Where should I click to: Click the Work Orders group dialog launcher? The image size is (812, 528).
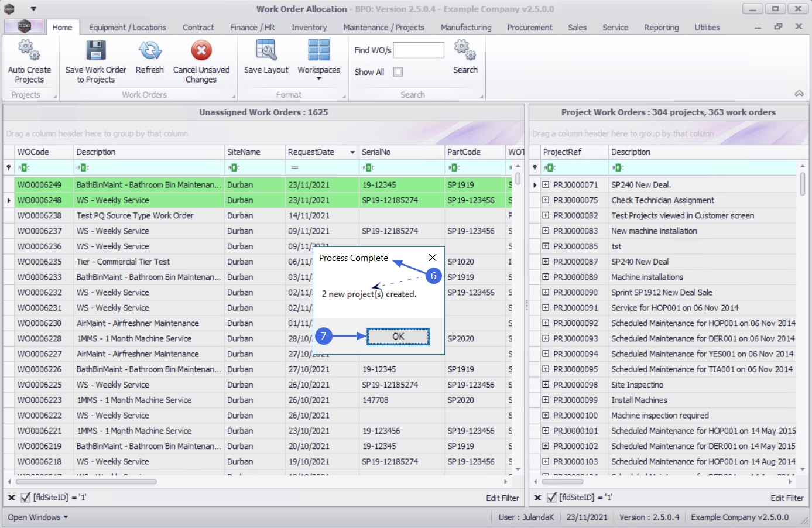[x=234, y=97]
